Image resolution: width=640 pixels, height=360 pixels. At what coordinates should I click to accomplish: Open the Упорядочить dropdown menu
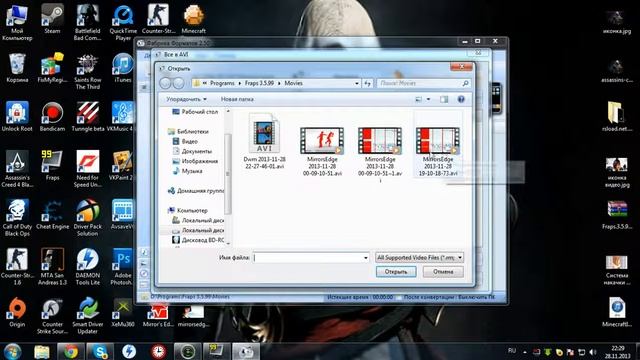click(186, 99)
